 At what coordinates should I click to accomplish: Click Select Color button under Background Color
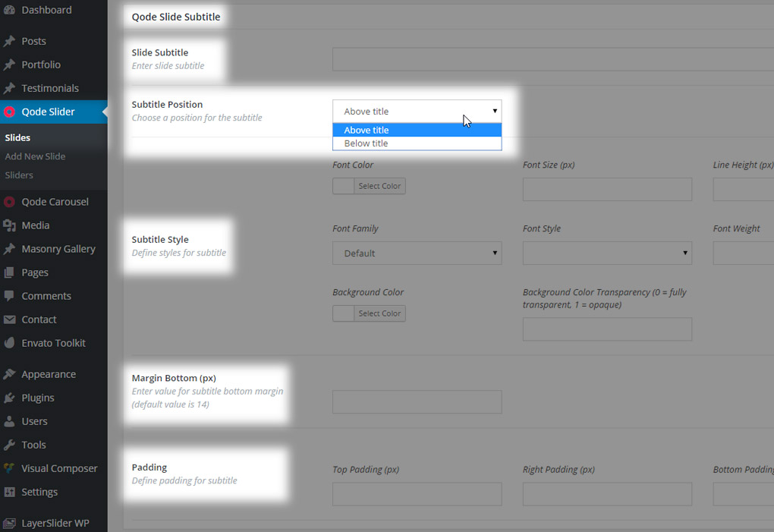point(379,313)
